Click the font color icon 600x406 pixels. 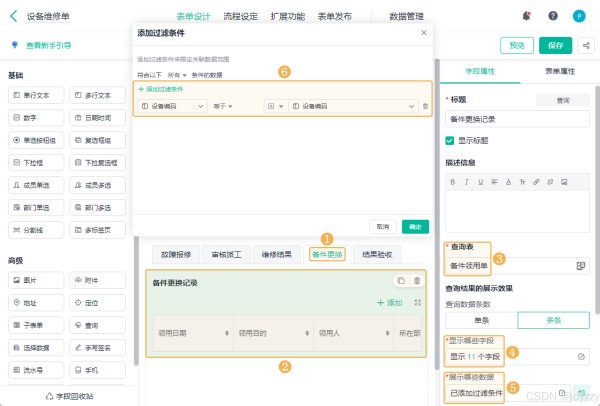tap(508, 182)
